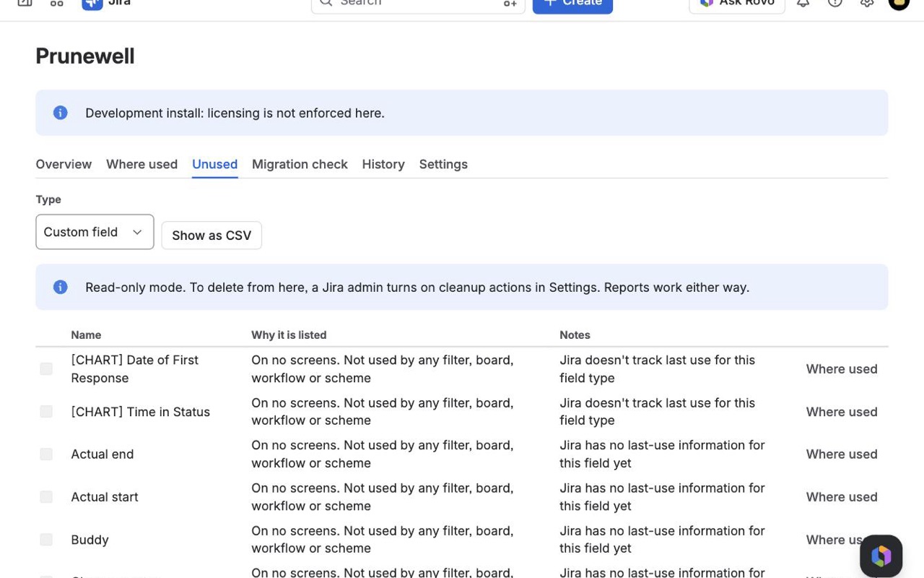Open the user avatar menu

click(x=899, y=3)
